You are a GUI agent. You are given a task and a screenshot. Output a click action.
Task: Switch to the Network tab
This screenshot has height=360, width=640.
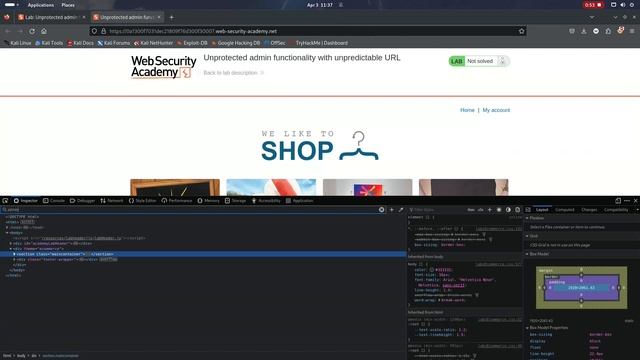coord(112,200)
